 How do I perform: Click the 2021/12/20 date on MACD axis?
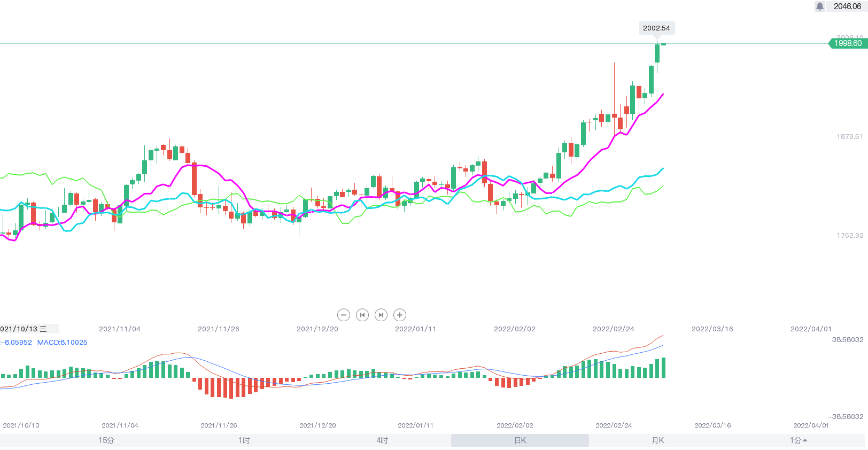click(317, 425)
